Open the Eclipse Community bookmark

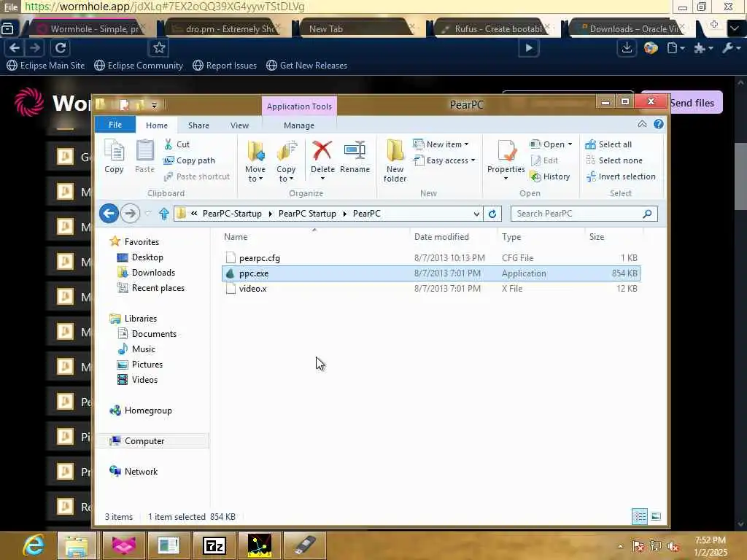pos(139,66)
